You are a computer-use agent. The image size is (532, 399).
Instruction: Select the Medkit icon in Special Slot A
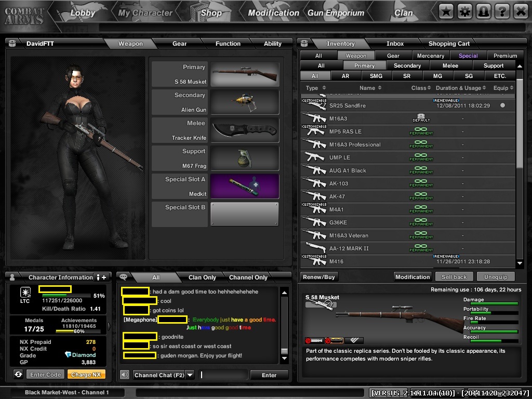point(245,187)
